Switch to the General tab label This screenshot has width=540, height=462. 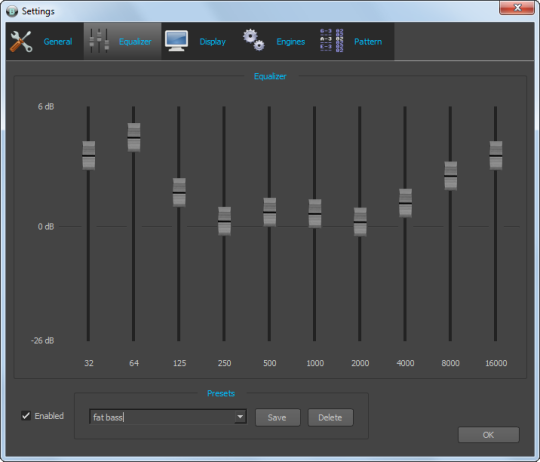tap(58, 42)
